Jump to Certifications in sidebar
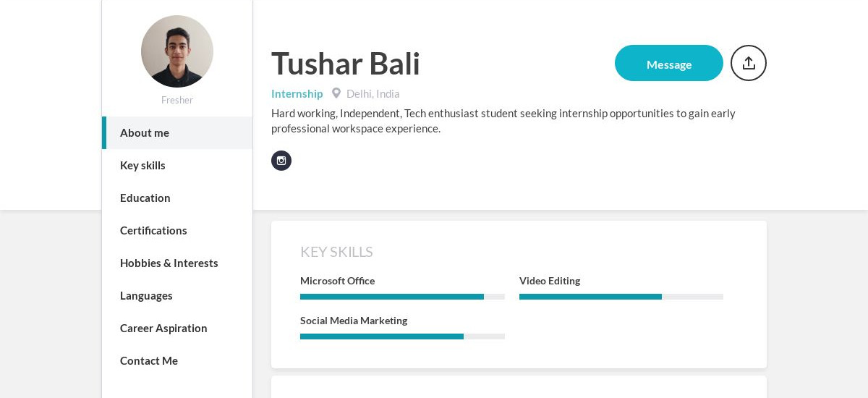 click(x=153, y=231)
